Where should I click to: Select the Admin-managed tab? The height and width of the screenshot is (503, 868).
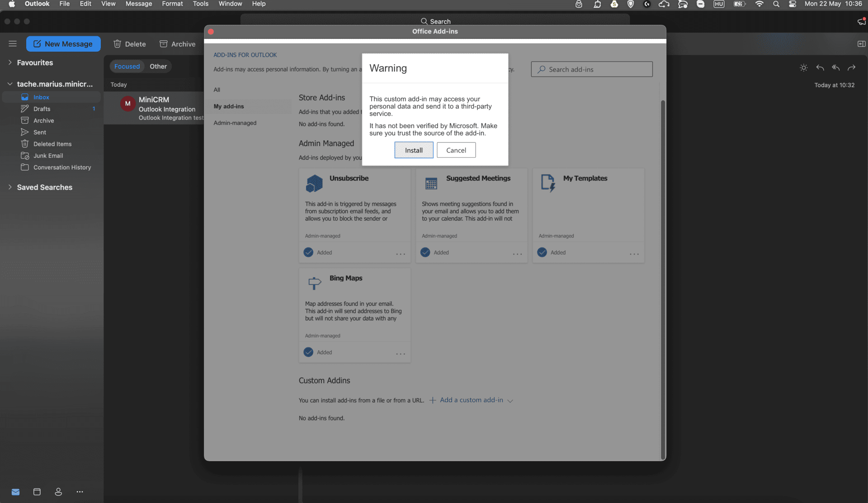tap(235, 123)
